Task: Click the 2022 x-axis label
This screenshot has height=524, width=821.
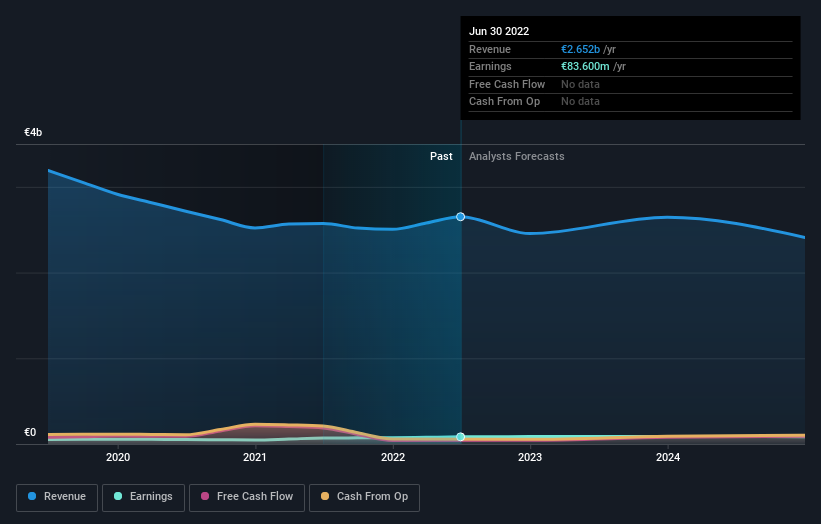Action: click(x=393, y=457)
